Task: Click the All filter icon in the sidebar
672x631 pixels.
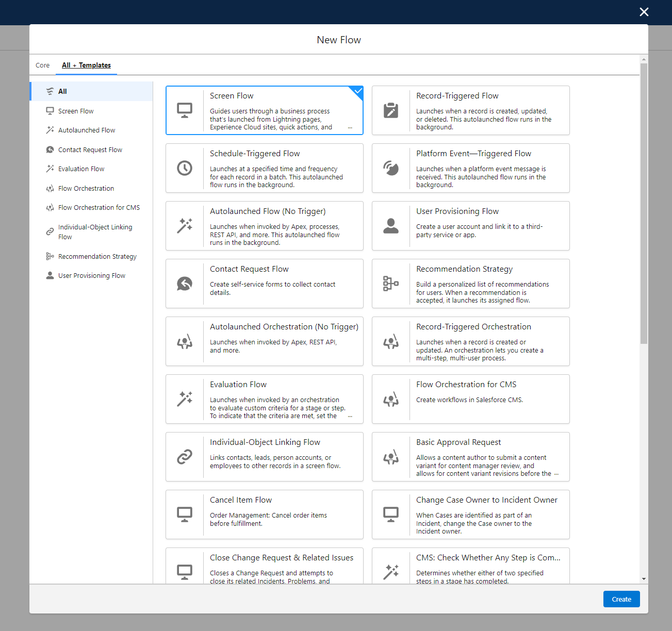Action: [x=50, y=91]
